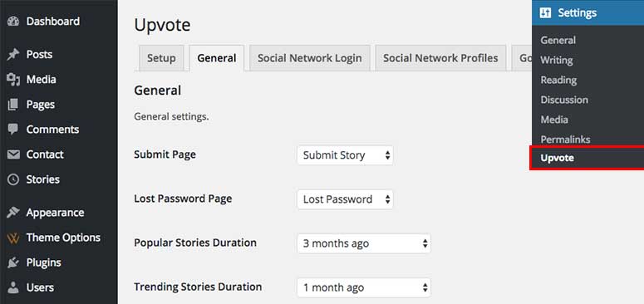This screenshot has height=304, width=644.
Task: Click the Plugins plug icon
Action: tap(13, 263)
